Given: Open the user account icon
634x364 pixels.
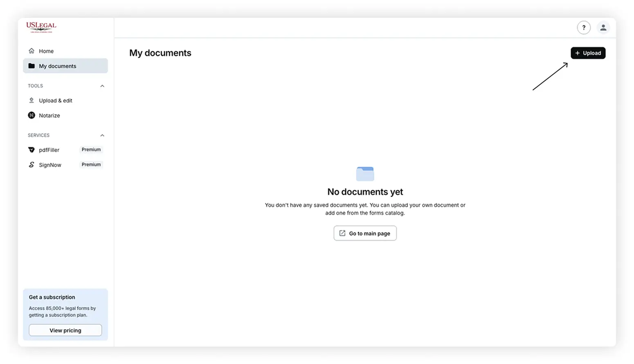Looking at the screenshot, I should tap(603, 27).
